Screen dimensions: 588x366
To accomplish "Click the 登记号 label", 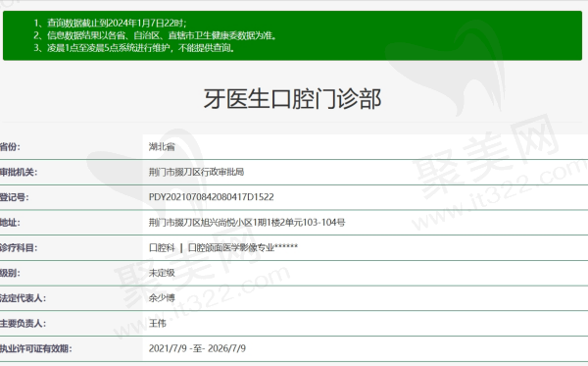I will point(15,197).
